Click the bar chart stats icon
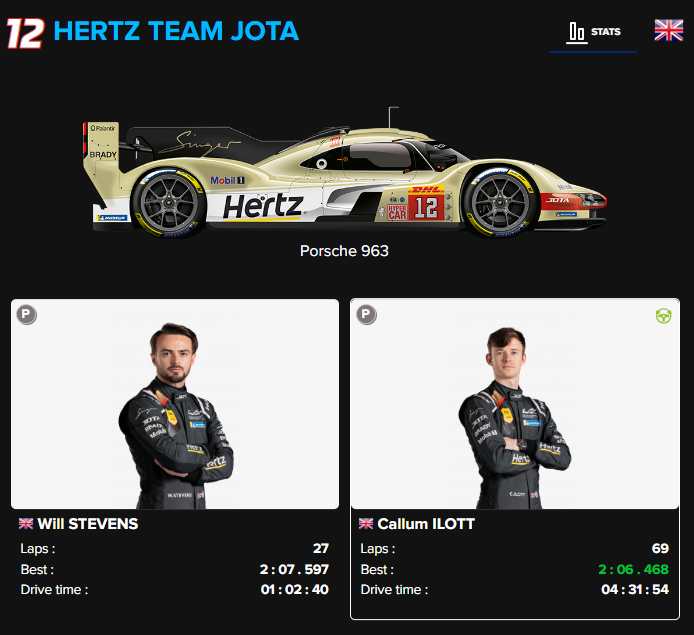The image size is (694, 635). coord(577,33)
